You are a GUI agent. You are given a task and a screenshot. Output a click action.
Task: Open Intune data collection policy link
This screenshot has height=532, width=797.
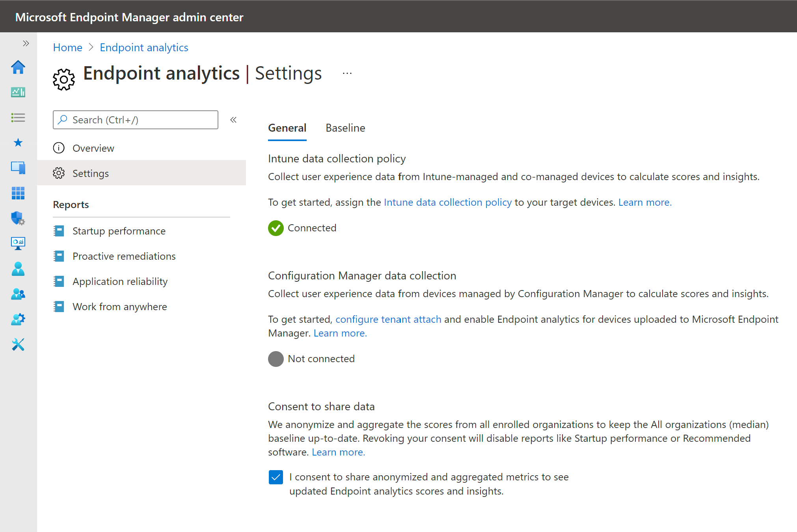tap(448, 202)
